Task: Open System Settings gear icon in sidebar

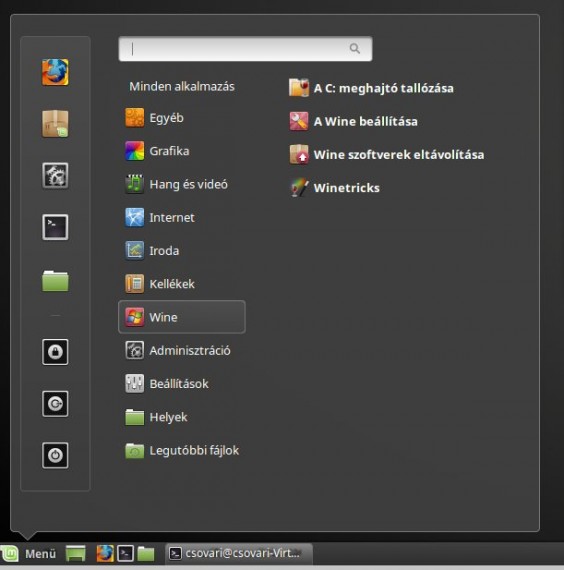Action: pyautogui.click(x=55, y=176)
